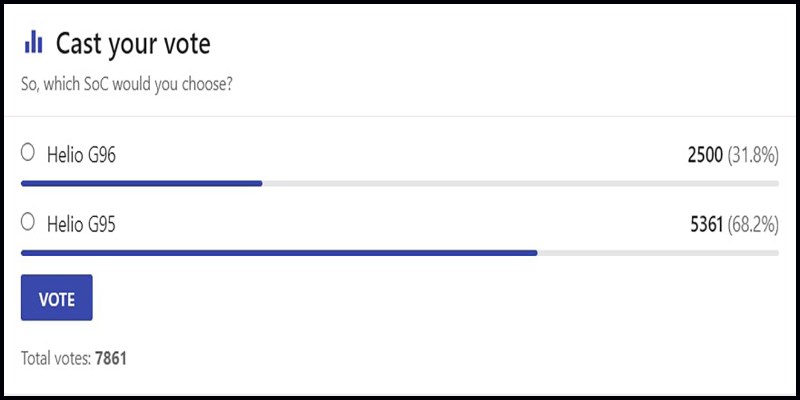Click the Helio G96 option label

click(x=82, y=155)
